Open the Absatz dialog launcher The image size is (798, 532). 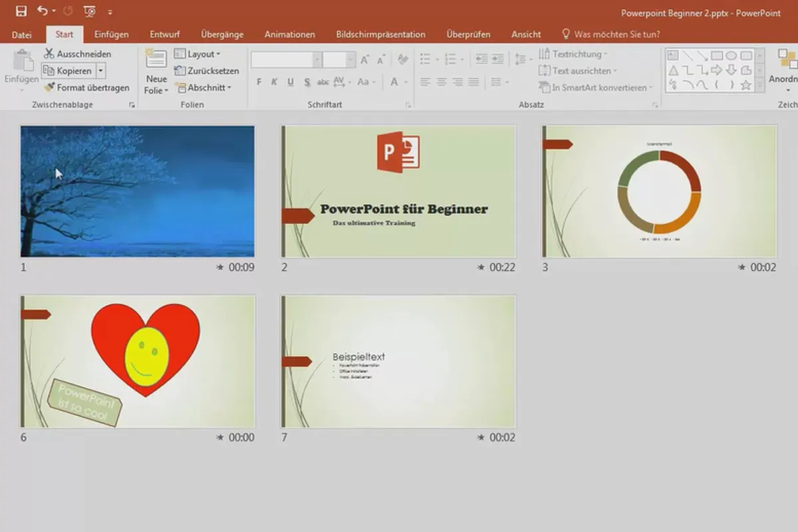pos(655,105)
